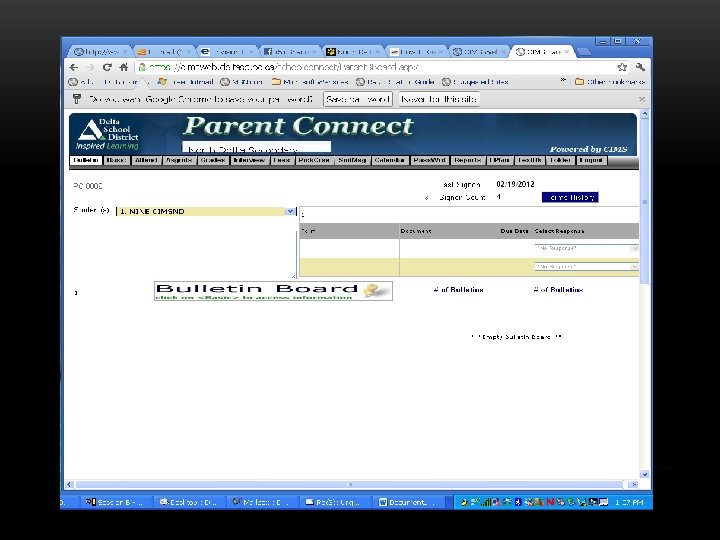Click horizontal scrollbar right arrow
The width and height of the screenshot is (720, 540).
pyautogui.click(x=633, y=484)
